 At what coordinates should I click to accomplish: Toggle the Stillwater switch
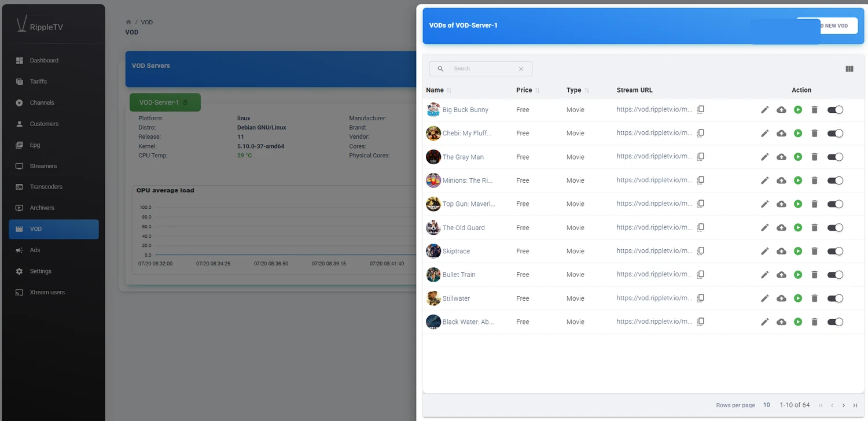tap(835, 298)
